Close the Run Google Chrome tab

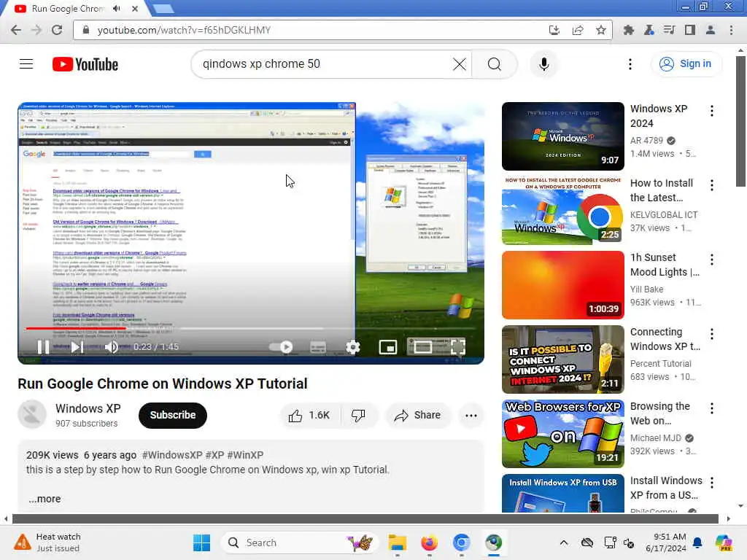pos(135,9)
